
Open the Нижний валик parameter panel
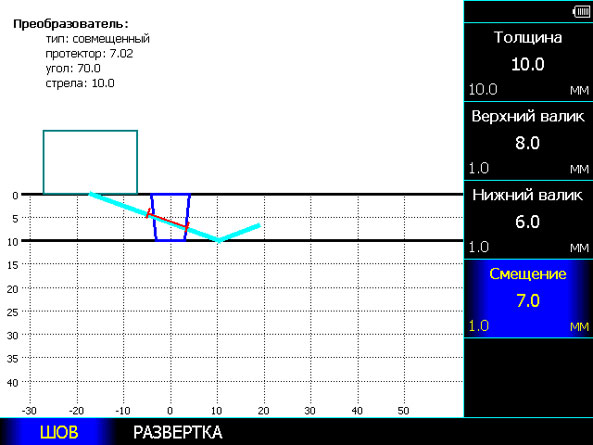click(528, 220)
